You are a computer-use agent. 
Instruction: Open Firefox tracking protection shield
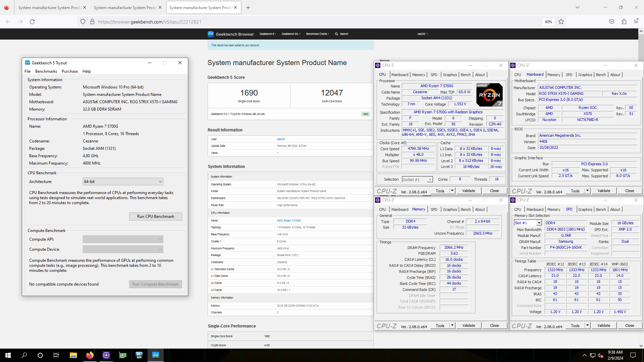(83, 22)
